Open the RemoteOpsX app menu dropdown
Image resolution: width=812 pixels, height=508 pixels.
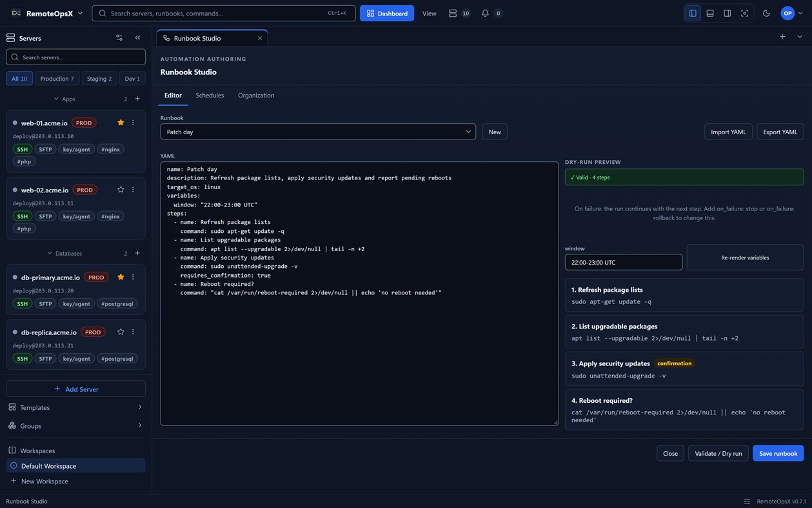[47, 13]
